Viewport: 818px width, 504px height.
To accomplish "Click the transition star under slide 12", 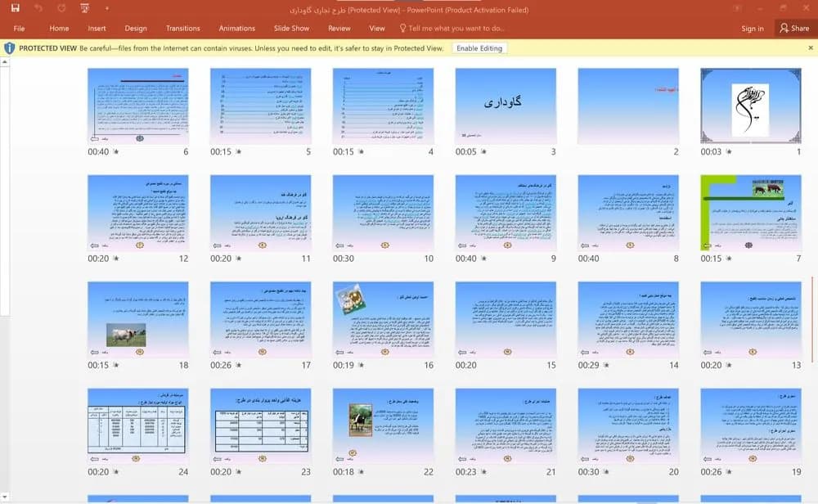I will click(116, 259).
